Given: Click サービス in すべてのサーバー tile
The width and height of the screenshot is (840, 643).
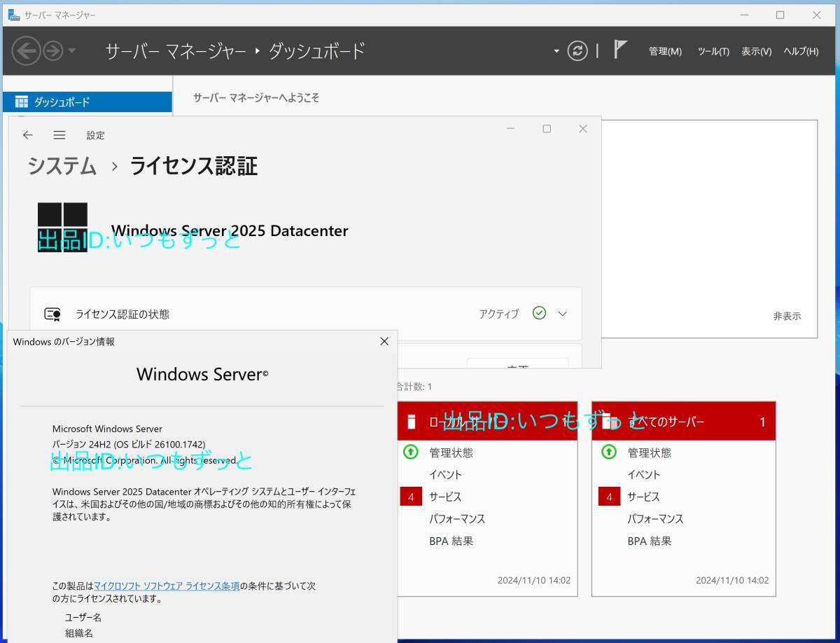Looking at the screenshot, I should 643,497.
